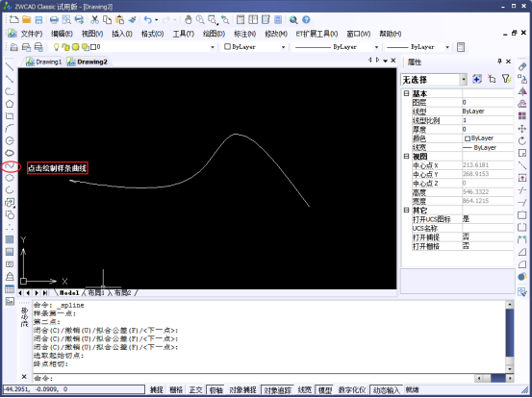Select the Spline curve drawing tool
Viewport: 532px width, 398px height.
coord(10,166)
